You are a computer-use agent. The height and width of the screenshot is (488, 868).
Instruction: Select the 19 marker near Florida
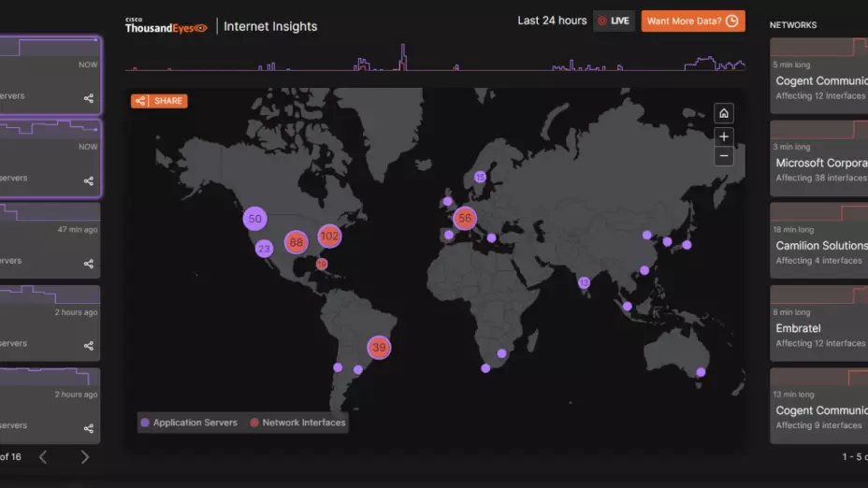pyautogui.click(x=322, y=264)
